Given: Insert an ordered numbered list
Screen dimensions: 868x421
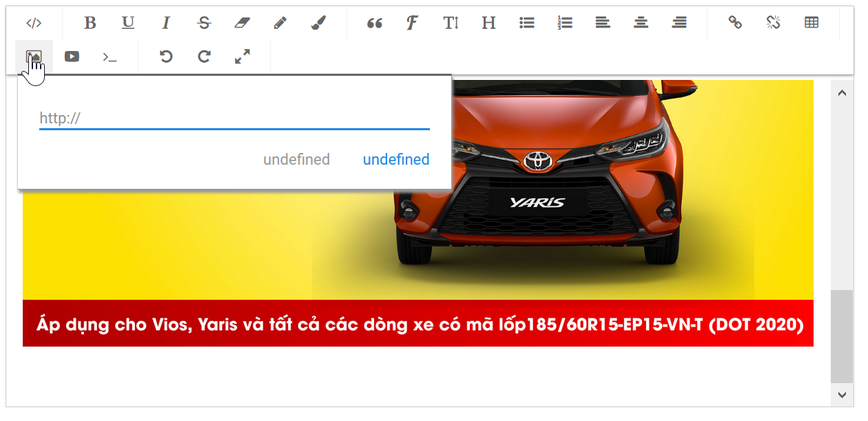Looking at the screenshot, I should tap(565, 23).
